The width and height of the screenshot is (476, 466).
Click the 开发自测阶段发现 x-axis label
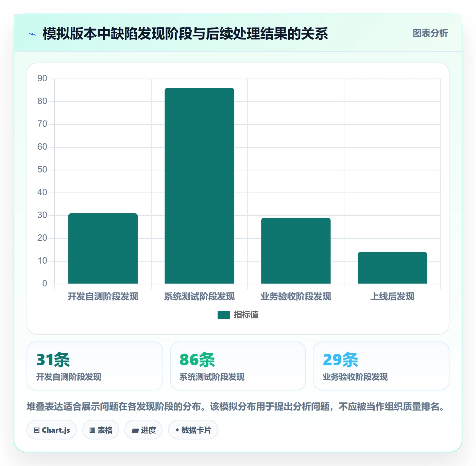(103, 297)
